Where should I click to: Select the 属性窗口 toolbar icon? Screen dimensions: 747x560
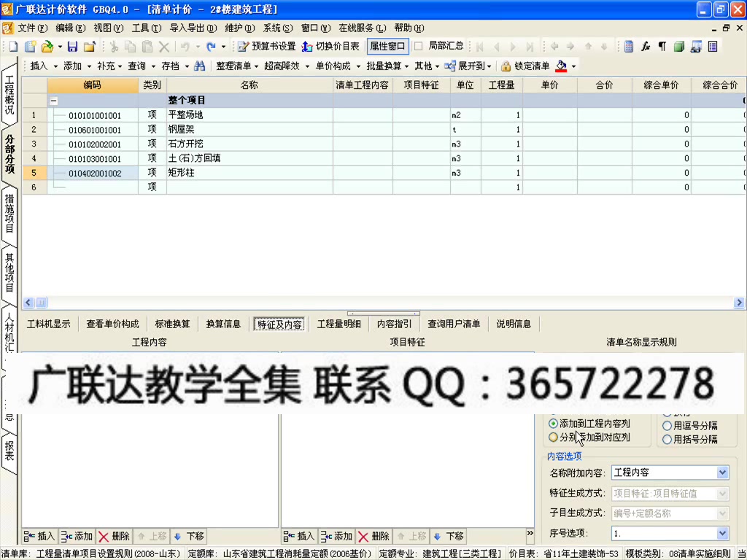(x=387, y=45)
